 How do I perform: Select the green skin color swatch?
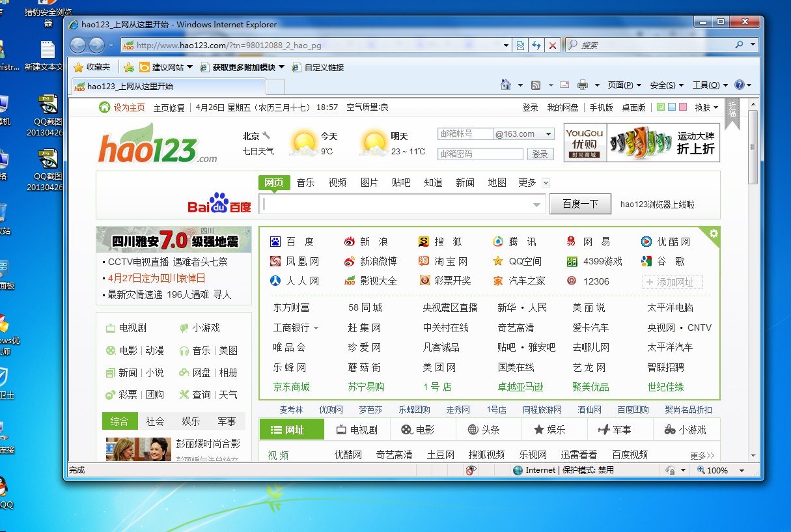point(661,107)
